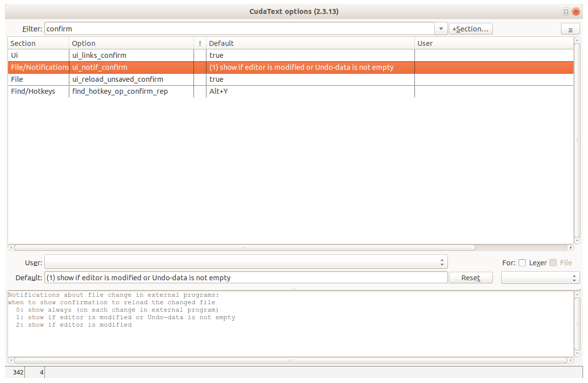588x383 pixels.
Task: Click the status bar value 342
Action: (18, 373)
